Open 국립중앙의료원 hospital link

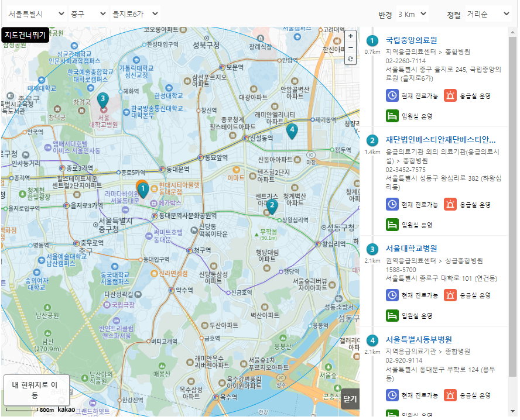411,40
